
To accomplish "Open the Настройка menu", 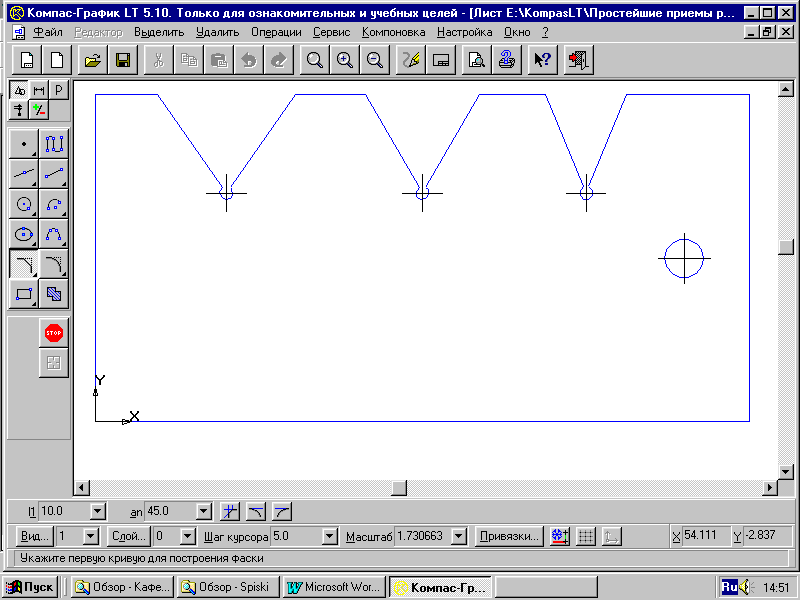I will coord(464,32).
